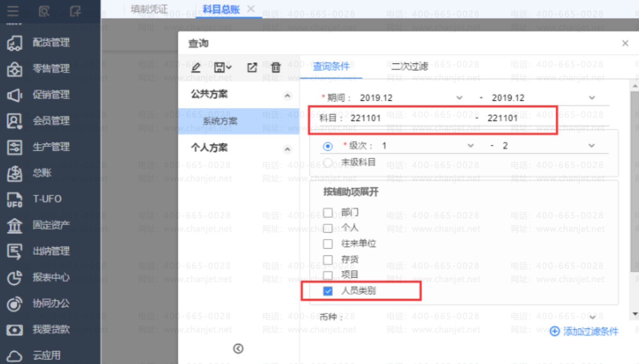This screenshot has height=364, width=639.
Task: Go to 促销管理 megaphone icon
Action: (15, 95)
